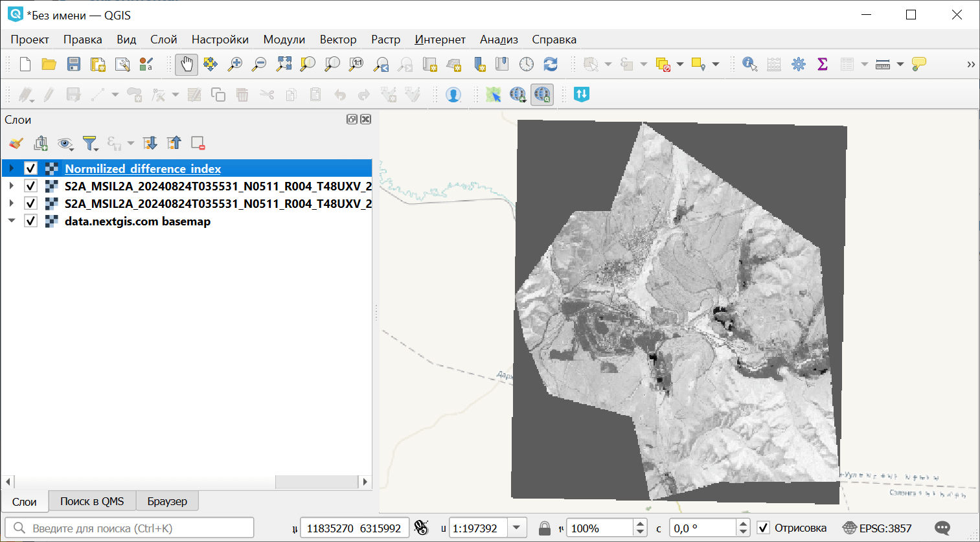Click the locator search input field
980x542 pixels.
pyautogui.click(x=136, y=528)
